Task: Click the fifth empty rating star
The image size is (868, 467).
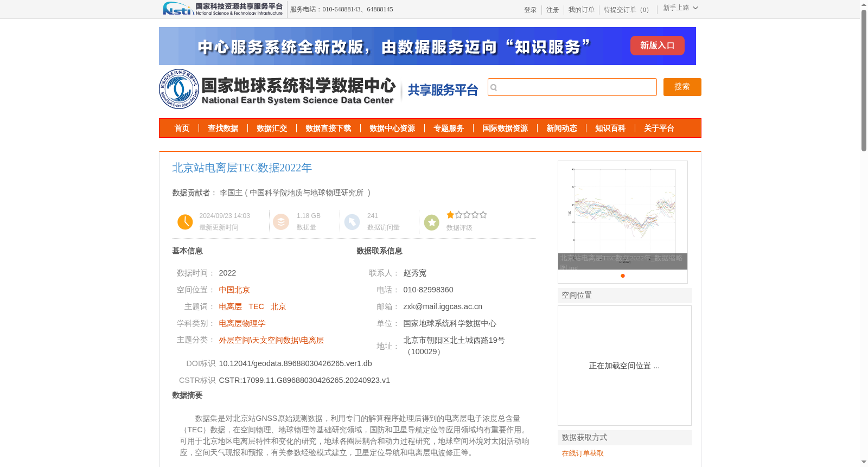Action: (x=483, y=215)
